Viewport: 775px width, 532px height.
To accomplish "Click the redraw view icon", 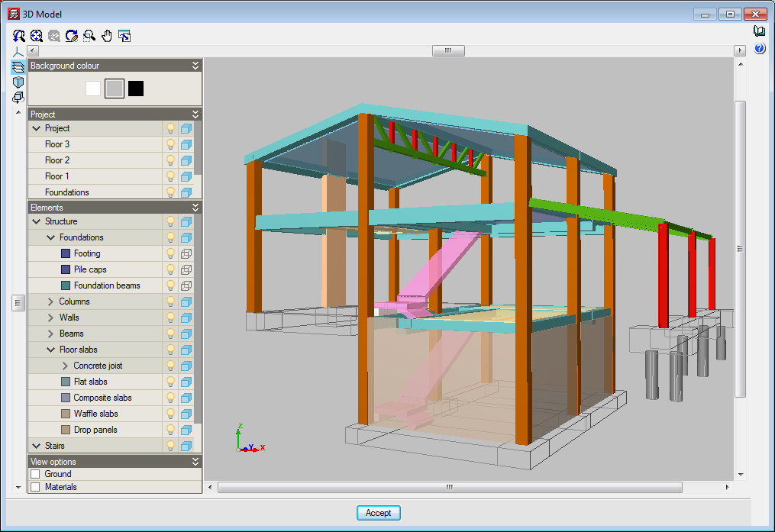I will click(72, 35).
